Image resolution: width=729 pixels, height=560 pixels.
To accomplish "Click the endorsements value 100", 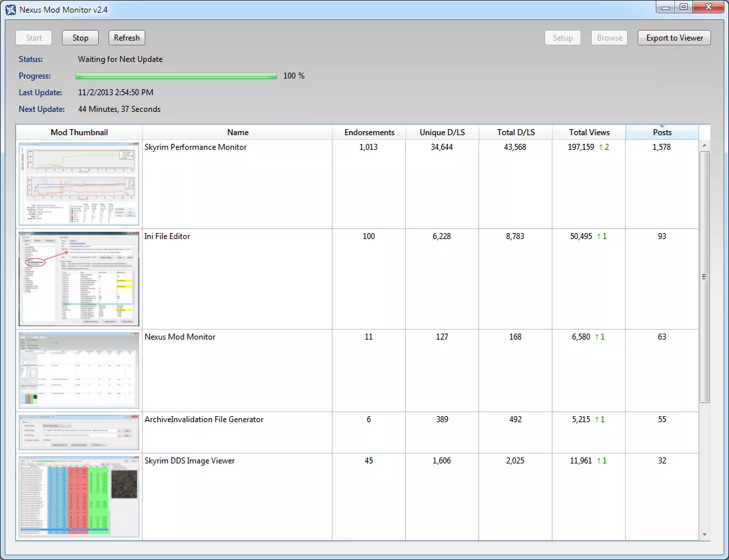I will click(368, 236).
